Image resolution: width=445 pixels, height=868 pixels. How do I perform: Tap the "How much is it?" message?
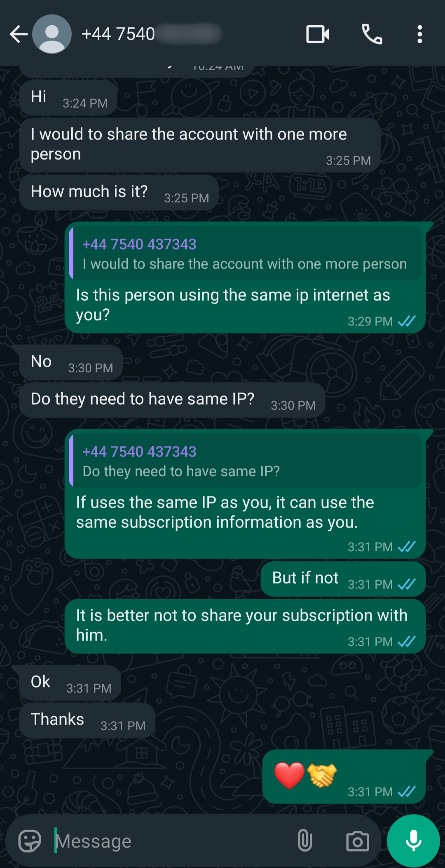pyautogui.click(x=119, y=193)
